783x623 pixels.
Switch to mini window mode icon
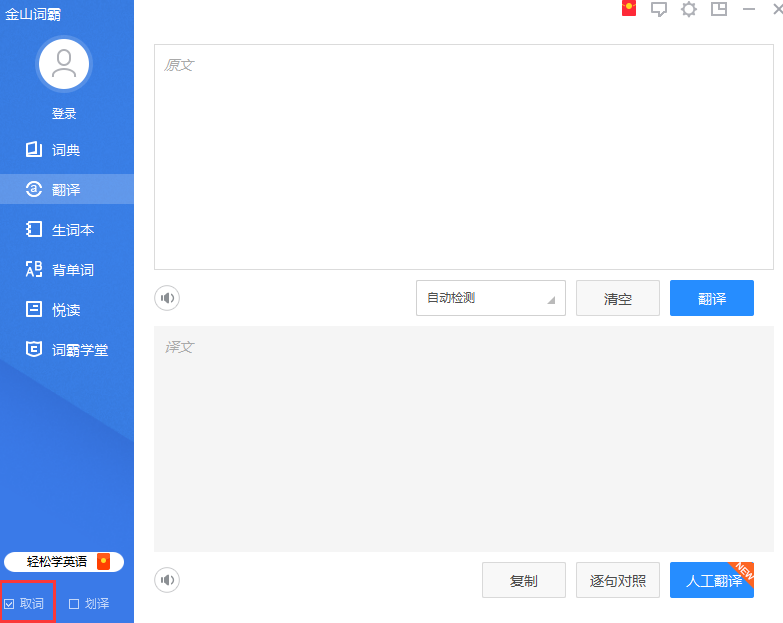[719, 9]
